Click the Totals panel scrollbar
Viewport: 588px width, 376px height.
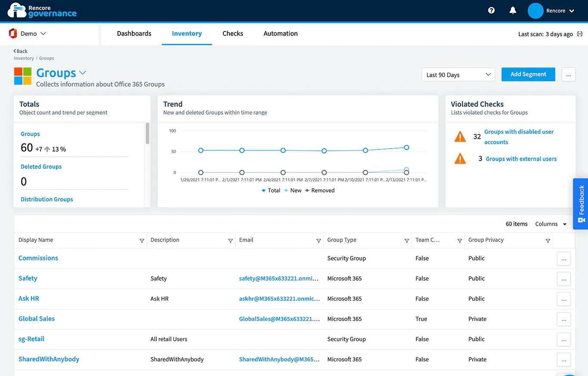(148, 134)
